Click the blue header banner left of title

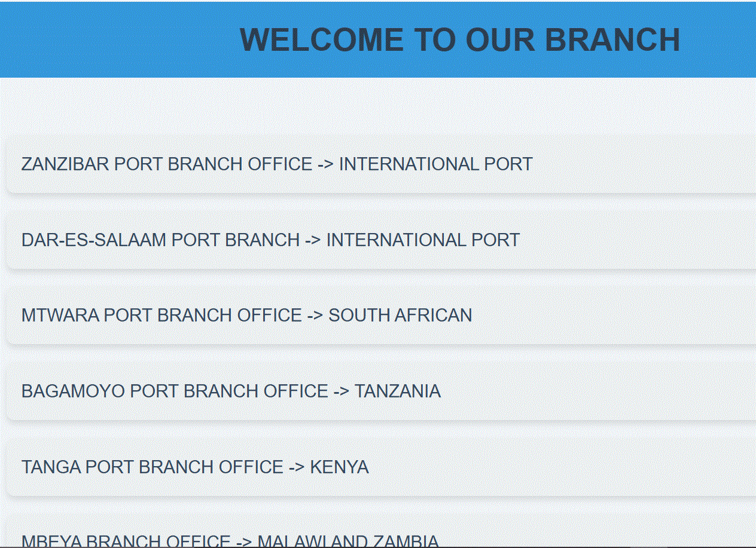coord(120,40)
